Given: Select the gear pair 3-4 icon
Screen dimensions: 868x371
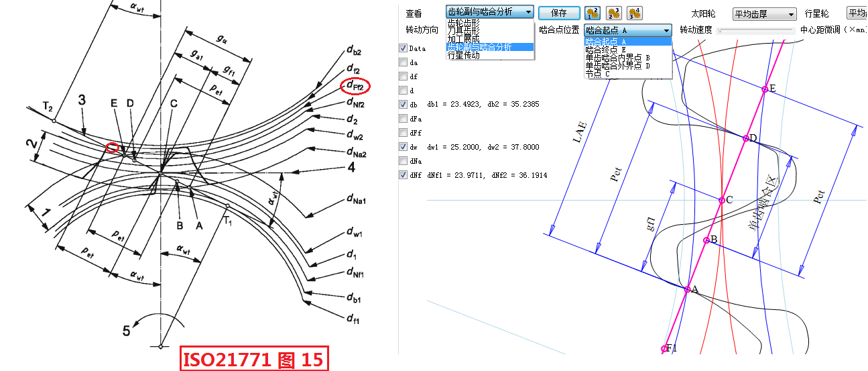Looking at the screenshot, I should [x=635, y=13].
